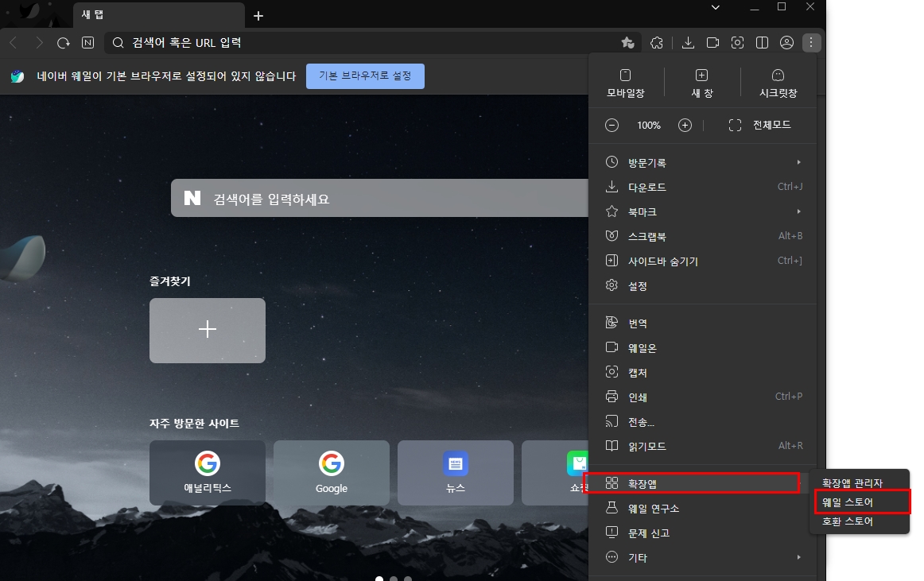
Task: Open extensions puzzle icon in toolbar
Action: coord(657,42)
